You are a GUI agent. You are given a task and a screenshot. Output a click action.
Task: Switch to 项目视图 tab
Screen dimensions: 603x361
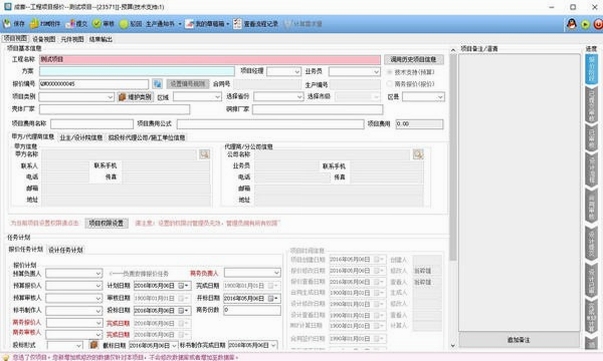pos(15,38)
